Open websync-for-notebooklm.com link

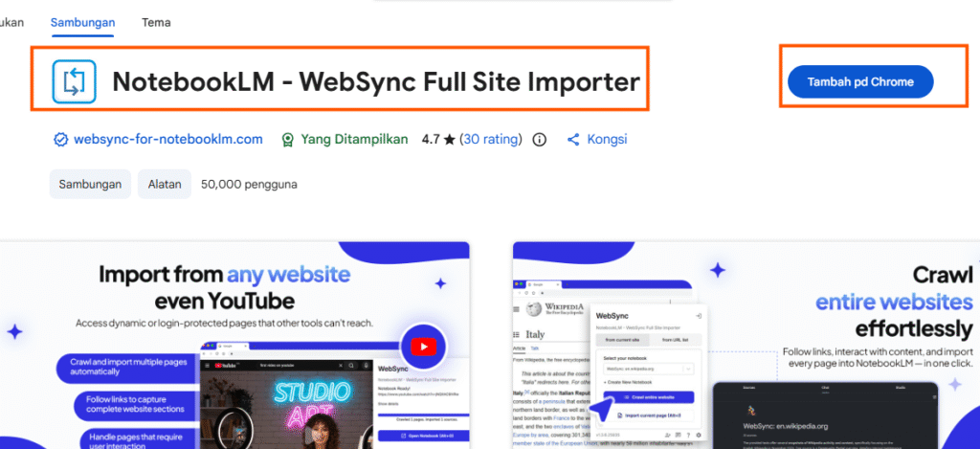168,140
